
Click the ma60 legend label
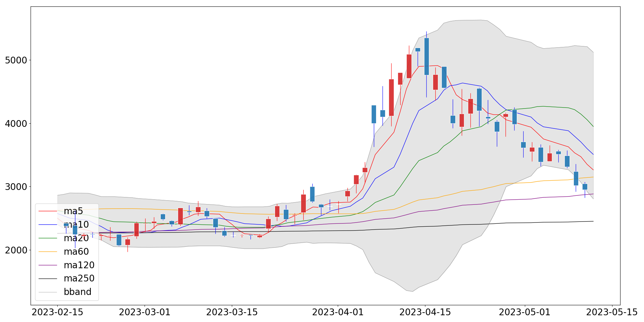tap(76, 251)
